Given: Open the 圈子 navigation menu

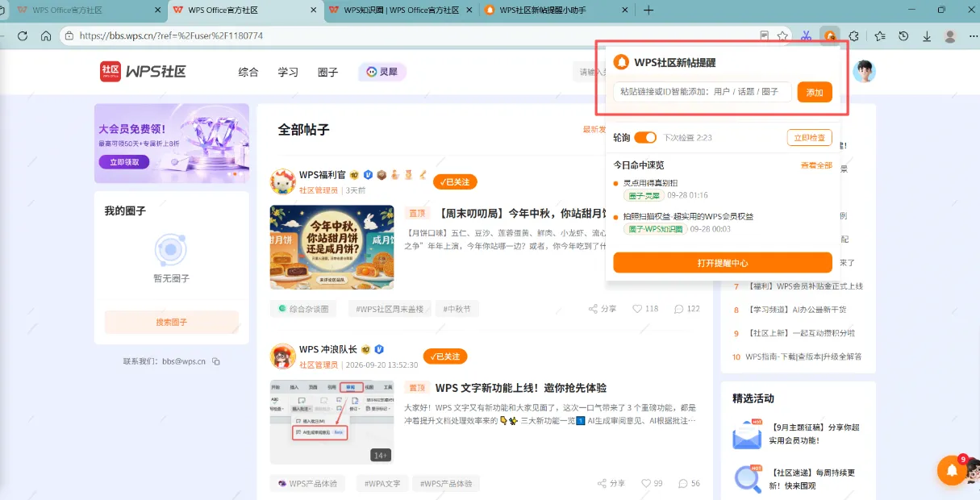Looking at the screenshot, I should coord(327,72).
